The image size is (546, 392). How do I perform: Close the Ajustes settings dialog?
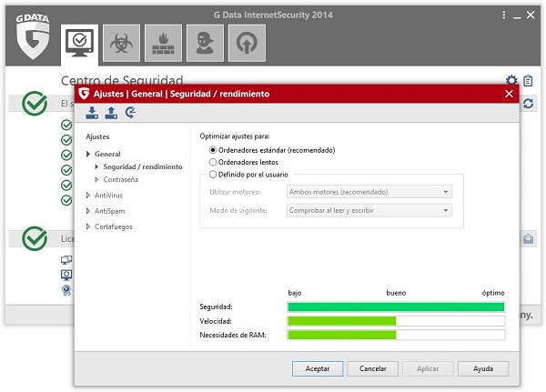coord(509,94)
